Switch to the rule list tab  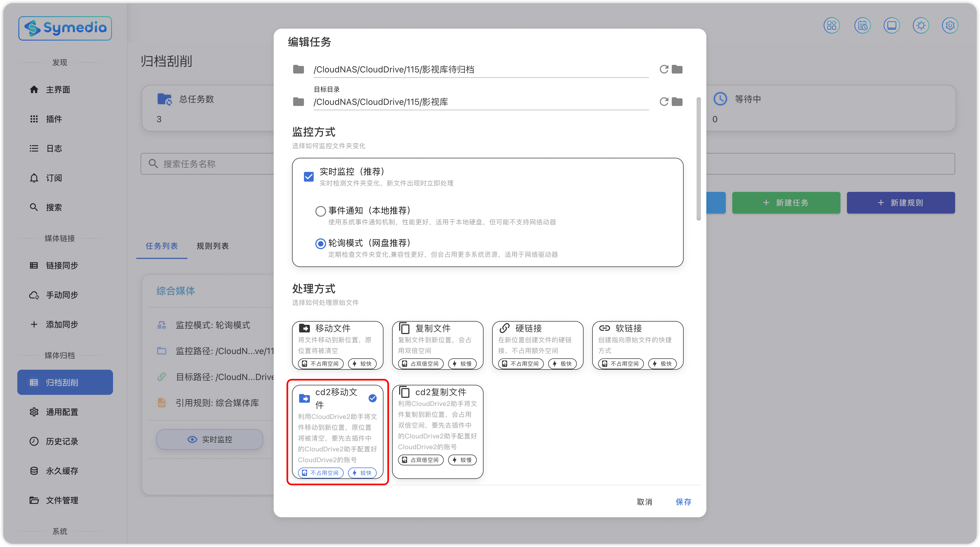pos(212,246)
